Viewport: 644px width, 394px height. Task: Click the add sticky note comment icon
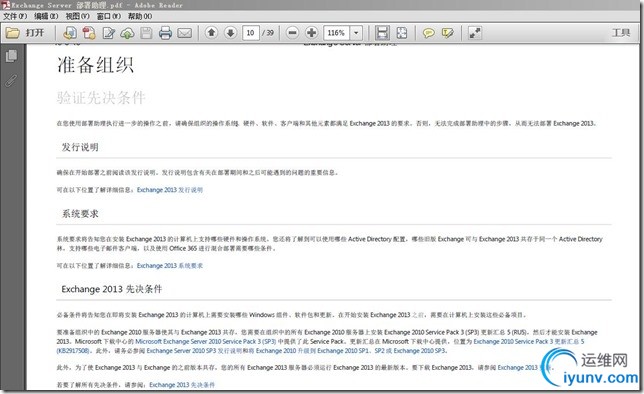[428, 33]
